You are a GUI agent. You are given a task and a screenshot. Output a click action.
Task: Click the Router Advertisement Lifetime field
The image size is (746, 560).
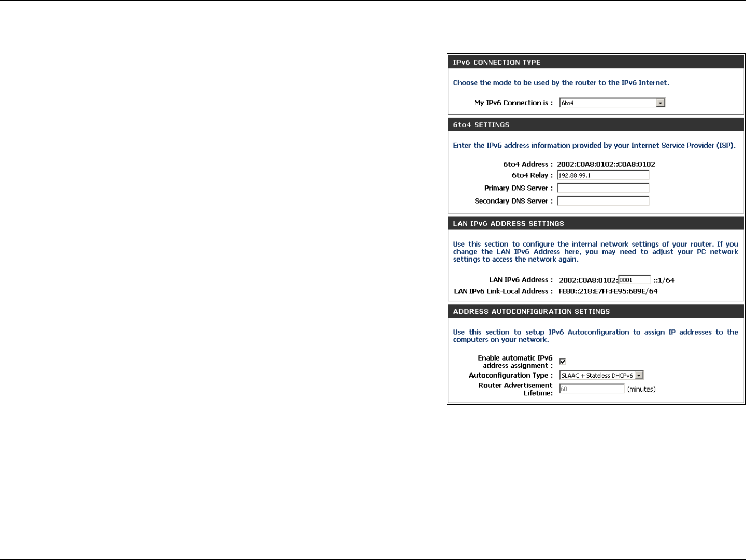592,389
